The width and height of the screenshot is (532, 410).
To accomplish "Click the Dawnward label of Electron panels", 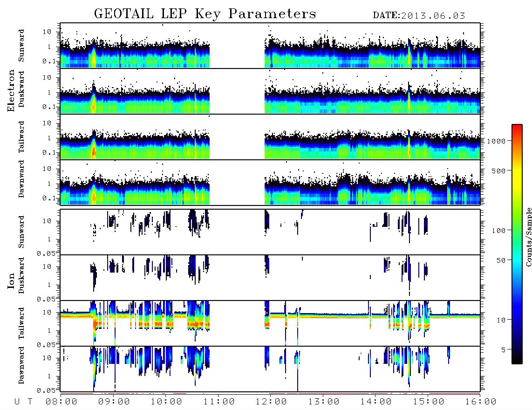I will click(21, 179).
